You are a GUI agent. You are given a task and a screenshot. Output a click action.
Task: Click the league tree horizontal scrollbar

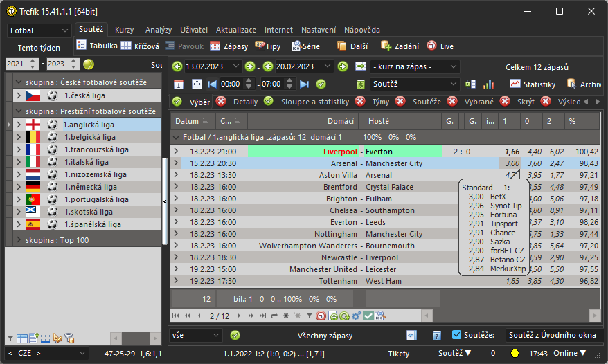[x=136, y=338]
